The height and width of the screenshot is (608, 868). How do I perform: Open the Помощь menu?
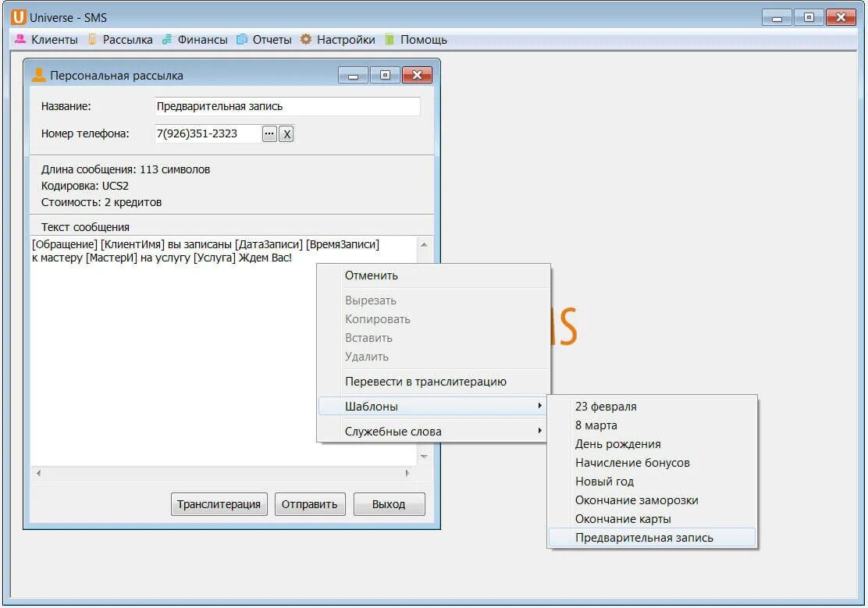pyautogui.click(x=423, y=40)
